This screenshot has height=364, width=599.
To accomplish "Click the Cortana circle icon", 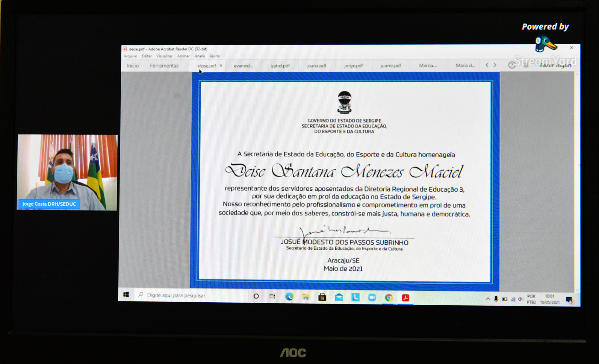I will pos(256,296).
